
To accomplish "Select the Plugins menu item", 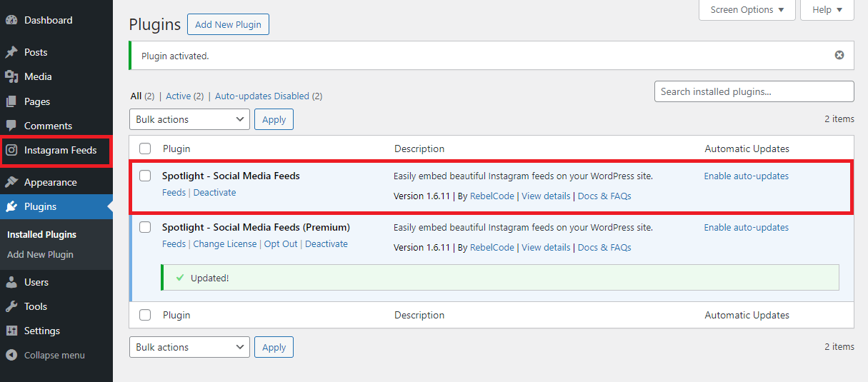I will point(40,206).
